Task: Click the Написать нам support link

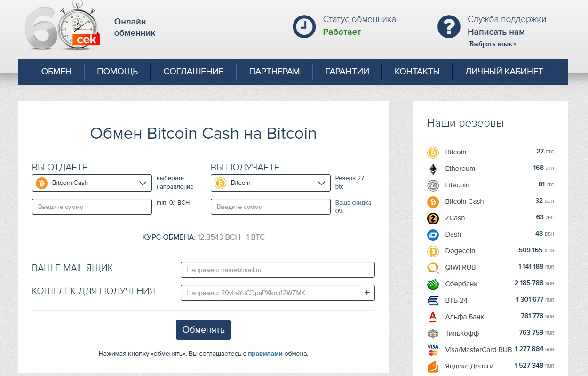Action: [x=496, y=32]
